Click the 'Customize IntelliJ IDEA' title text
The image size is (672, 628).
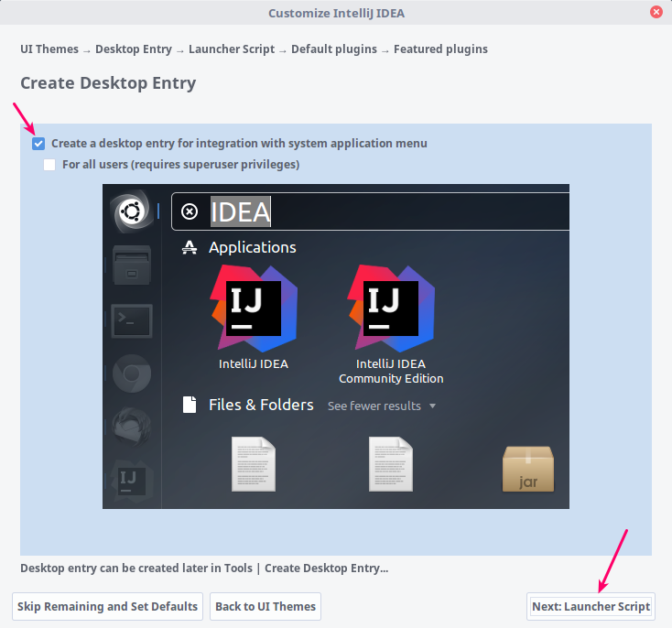tap(336, 14)
